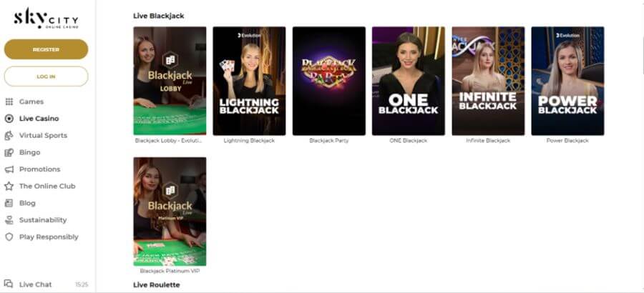Click the 'Infinite Blackjack' caption text

(x=488, y=141)
